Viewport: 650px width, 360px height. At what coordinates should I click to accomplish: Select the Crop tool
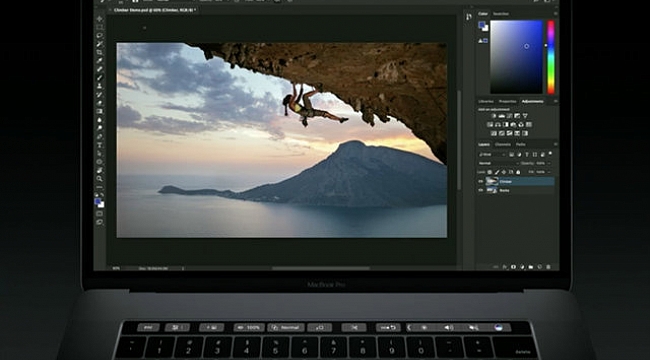tap(99, 52)
